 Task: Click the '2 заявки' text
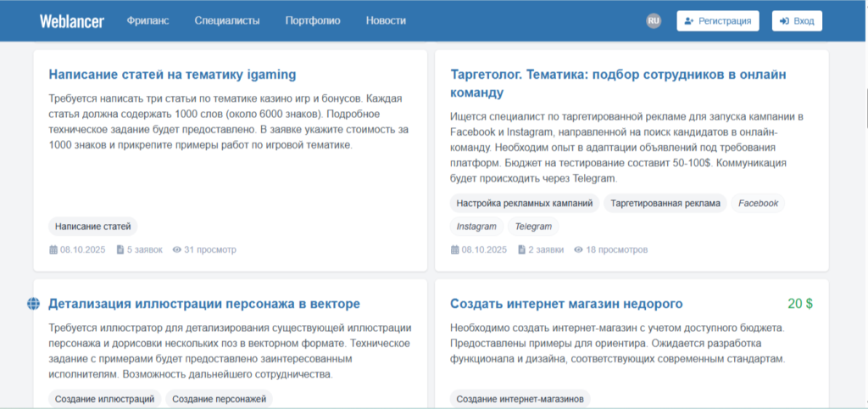[546, 250]
